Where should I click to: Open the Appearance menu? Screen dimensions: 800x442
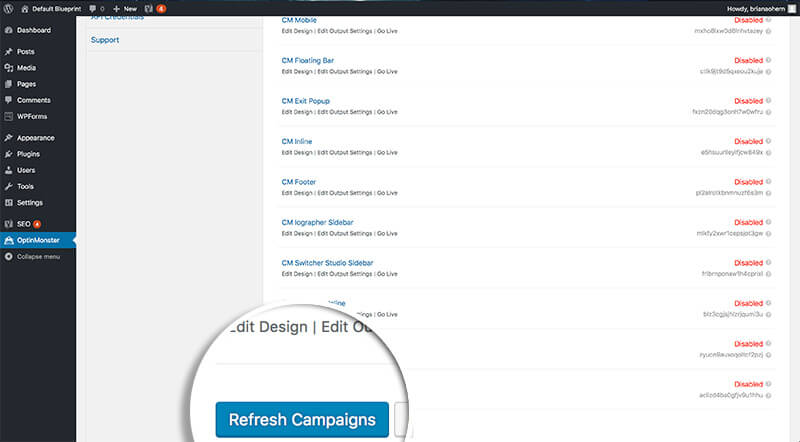(35, 138)
